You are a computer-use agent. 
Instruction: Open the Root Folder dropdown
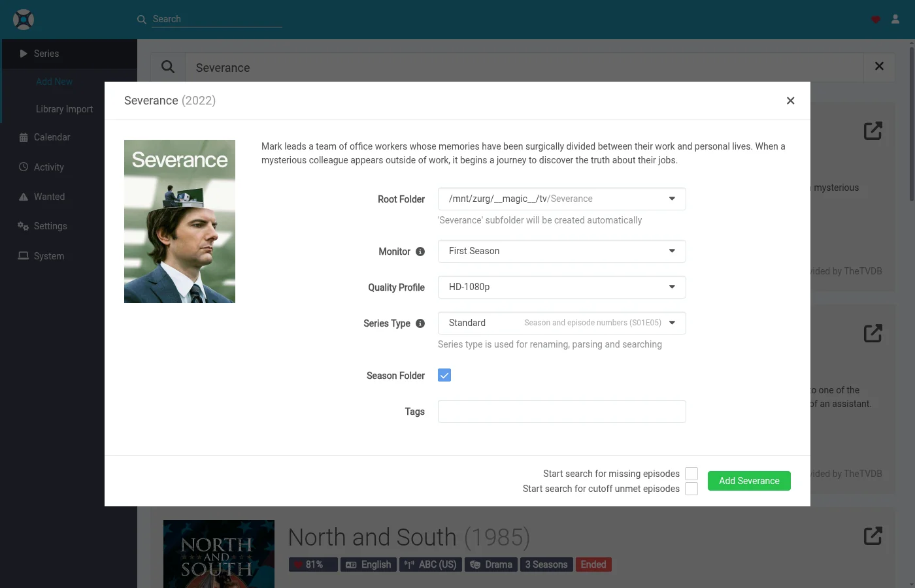[x=562, y=199]
